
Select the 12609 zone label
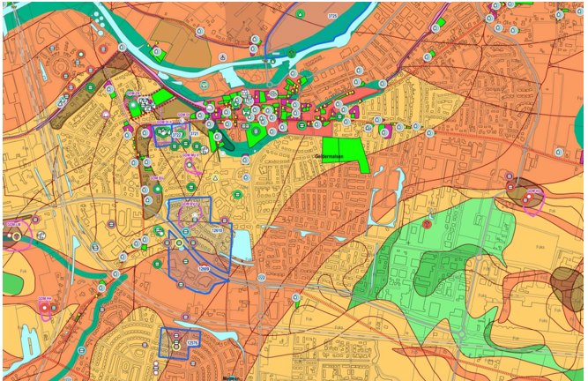click(204, 267)
